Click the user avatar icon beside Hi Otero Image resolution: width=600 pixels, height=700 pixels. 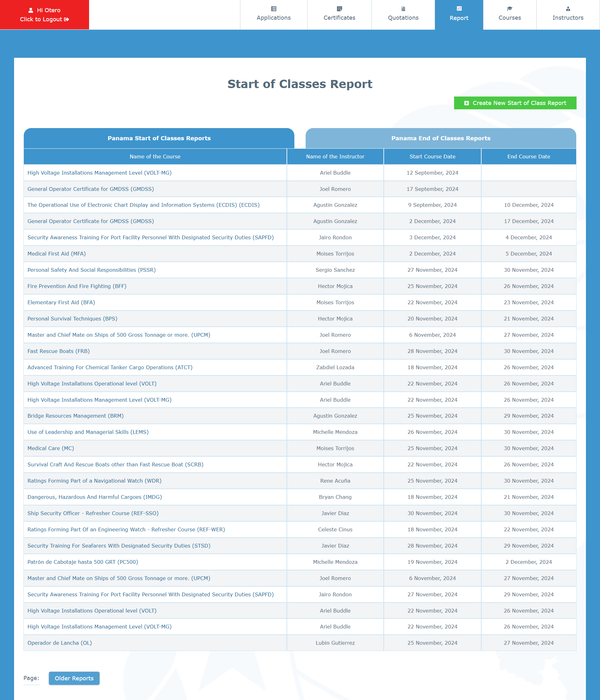click(31, 11)
